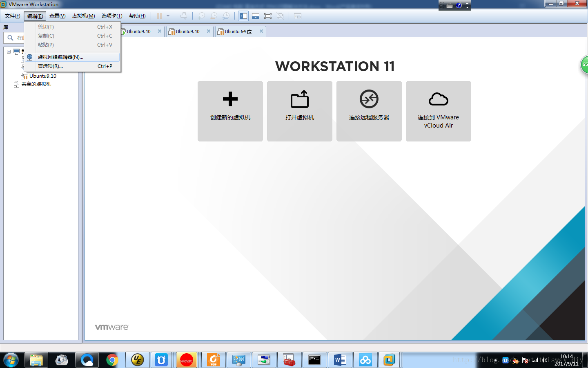Close the running Ubuntu9.10 tab
Viewport: 588px width, 368px height.
[160, 31]
